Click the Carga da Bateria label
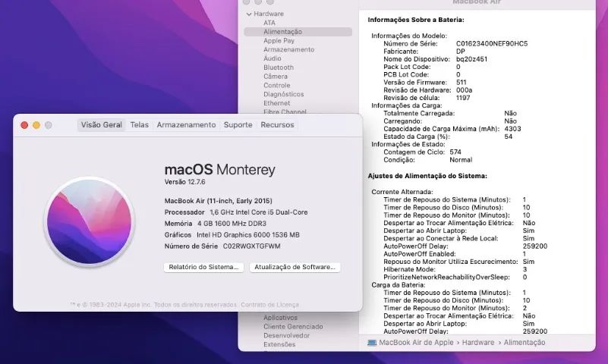The width and height of the screenshot is (608, 364). click(398, 285)
